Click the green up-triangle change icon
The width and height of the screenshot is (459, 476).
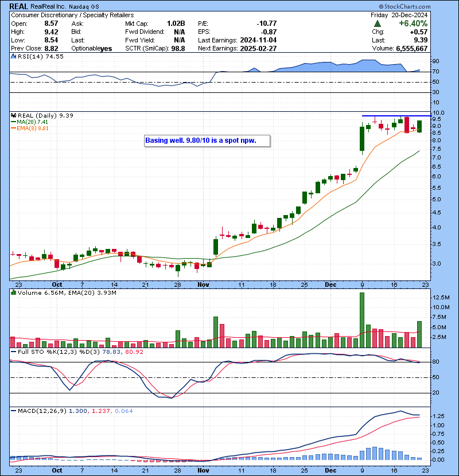click(378, 24)
